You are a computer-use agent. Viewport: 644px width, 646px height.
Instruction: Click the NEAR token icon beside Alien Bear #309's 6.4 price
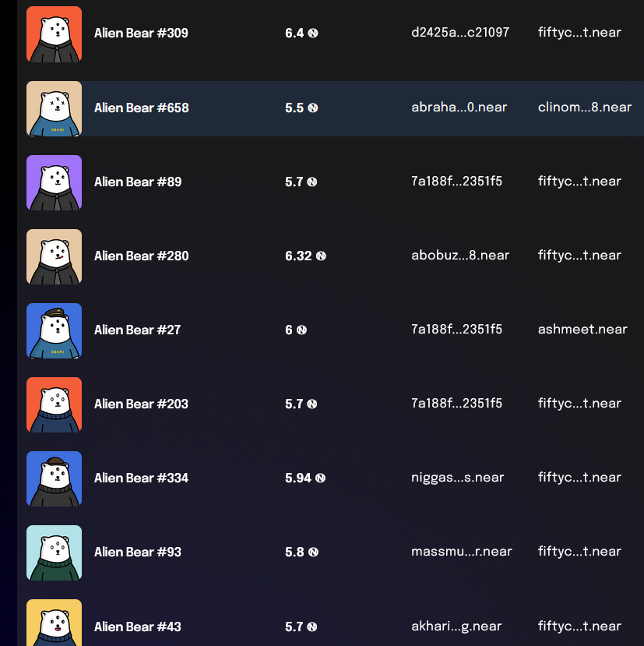pyautogui.click(x=312, y=33)
